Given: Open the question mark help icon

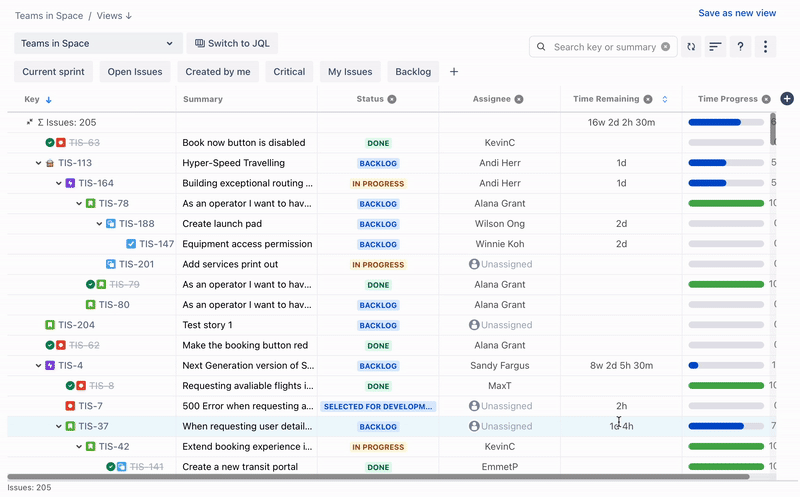Looking at the screenshot, I should 740,46.
